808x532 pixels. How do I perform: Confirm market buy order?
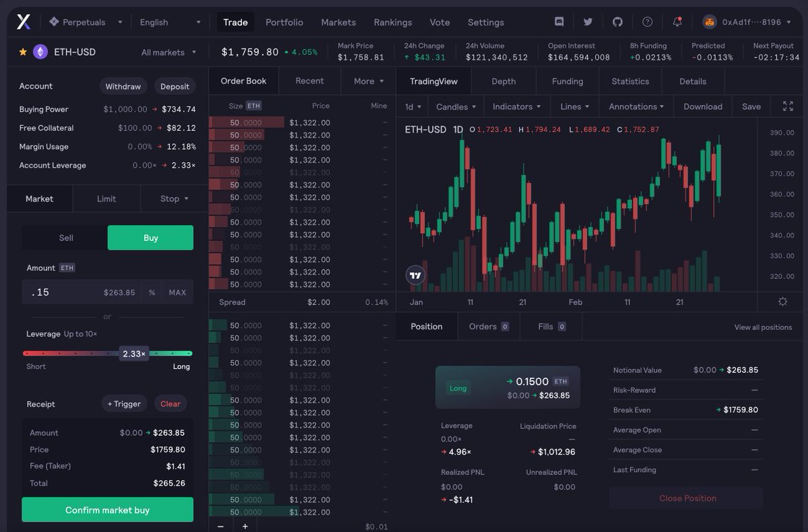point(108,510)
